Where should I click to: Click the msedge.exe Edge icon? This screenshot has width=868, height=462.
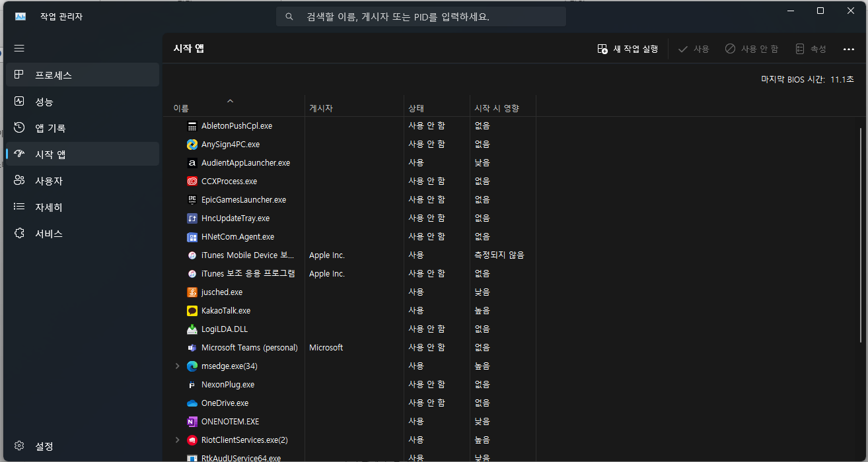[x=192, y=366]
